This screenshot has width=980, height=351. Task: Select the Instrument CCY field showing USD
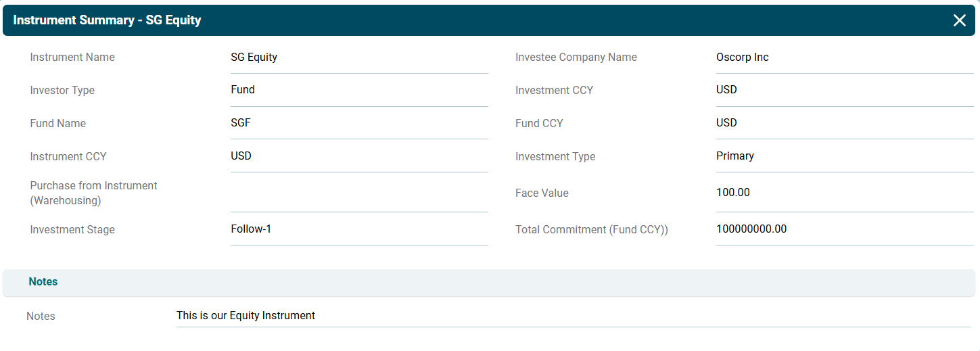pos(241,156)
